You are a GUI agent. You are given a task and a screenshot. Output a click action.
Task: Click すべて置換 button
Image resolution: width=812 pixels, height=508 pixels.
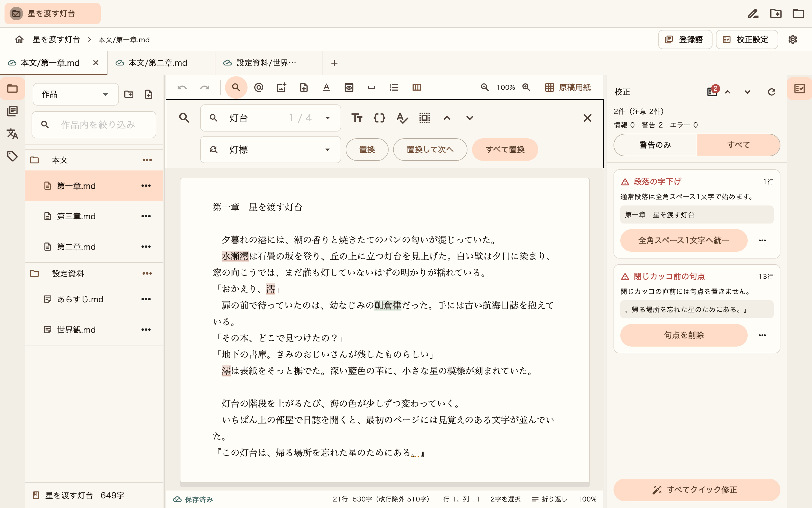coord(505,150)
